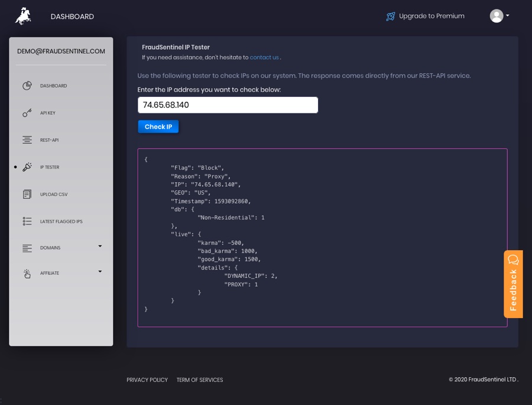
Task: Click the "IP": "74.65.68.140" response line
Action: click(x=206, y=184)
